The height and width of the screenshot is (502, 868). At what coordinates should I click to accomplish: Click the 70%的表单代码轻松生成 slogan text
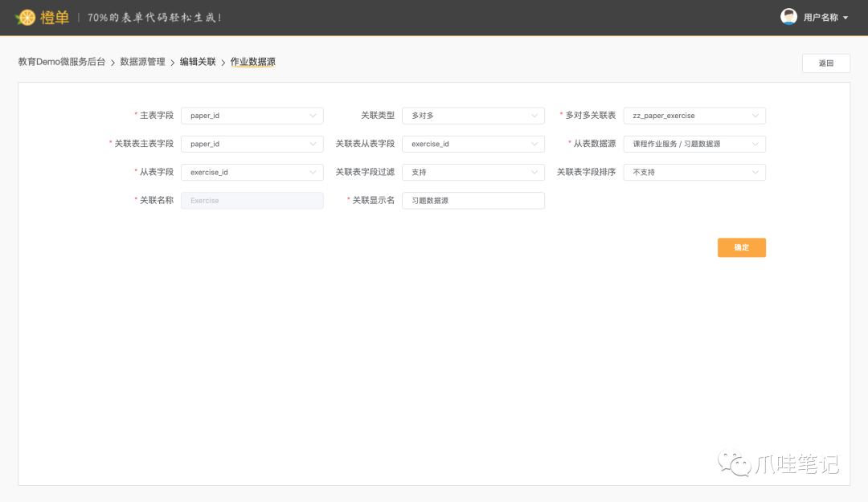click(154, 18)
